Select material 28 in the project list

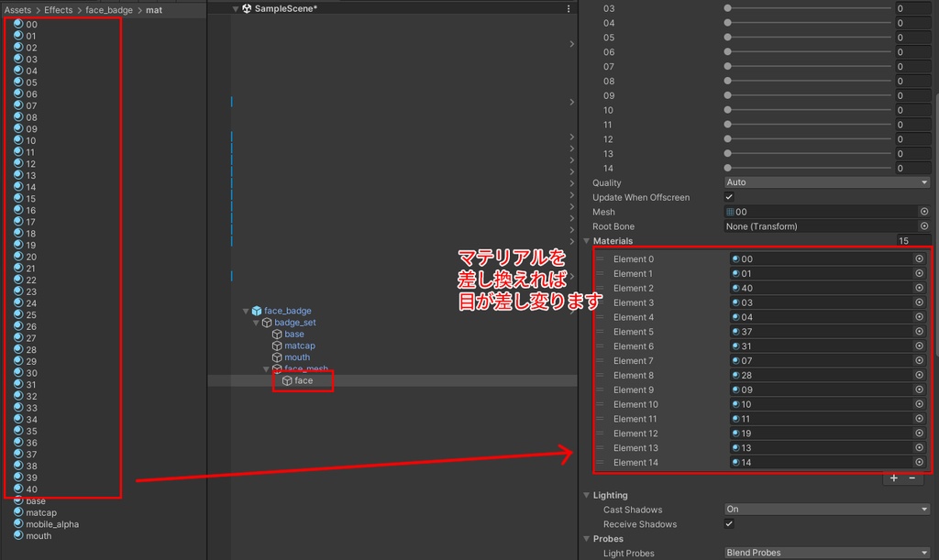(x=26, y=350)
